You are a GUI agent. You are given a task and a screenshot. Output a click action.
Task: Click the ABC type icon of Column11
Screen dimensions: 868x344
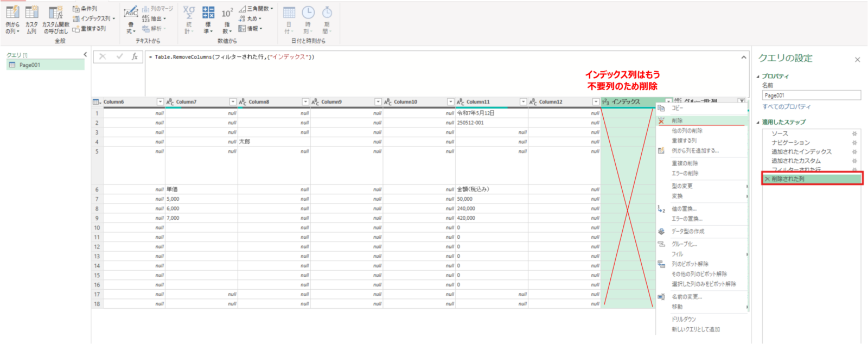click(x=461, y=101)
